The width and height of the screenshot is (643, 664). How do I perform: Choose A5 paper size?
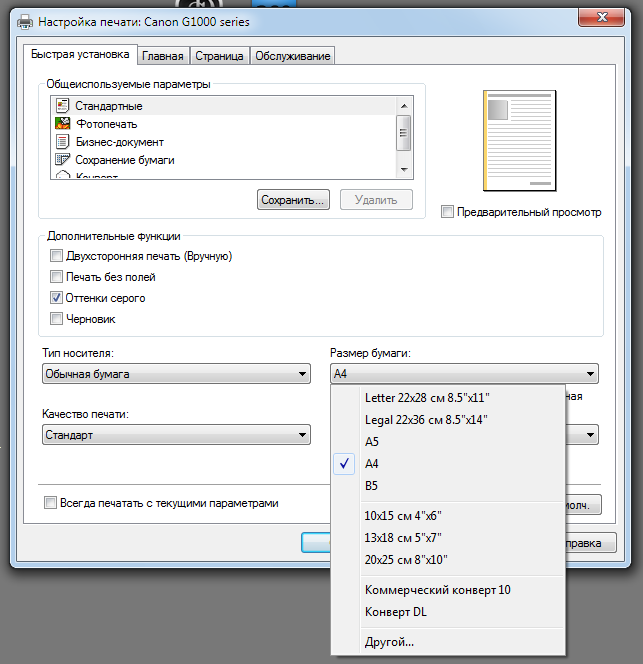point(448,442)
